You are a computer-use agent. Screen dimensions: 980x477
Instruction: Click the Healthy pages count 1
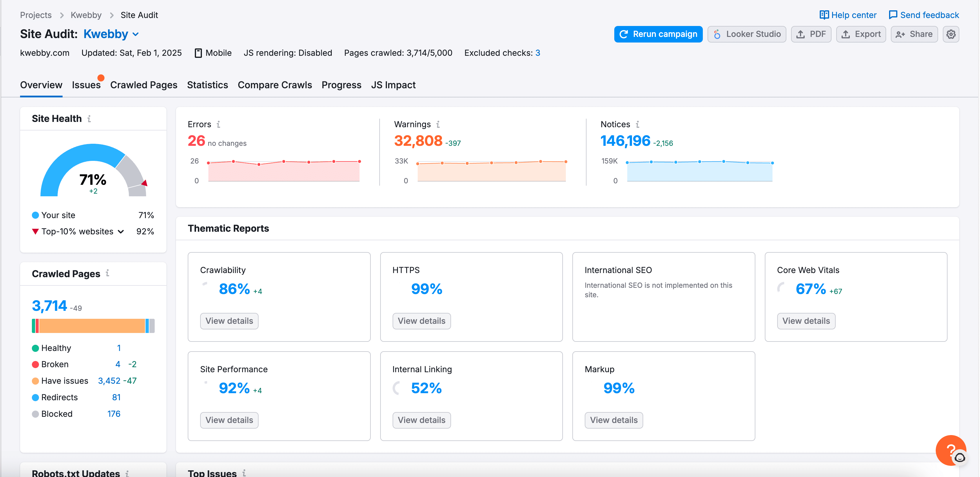coord(119,348)
